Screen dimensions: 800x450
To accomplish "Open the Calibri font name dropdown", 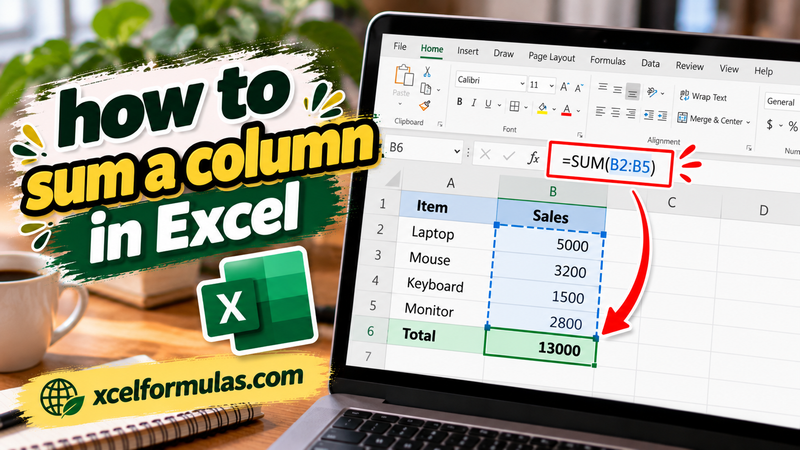I will click(522, 83).
